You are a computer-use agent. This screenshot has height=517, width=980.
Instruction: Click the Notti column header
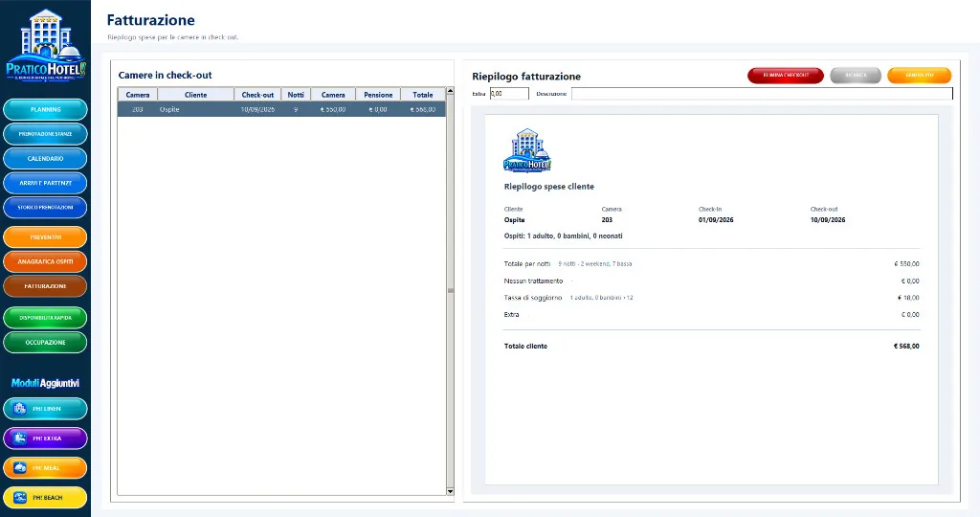(x=296, y=95)
